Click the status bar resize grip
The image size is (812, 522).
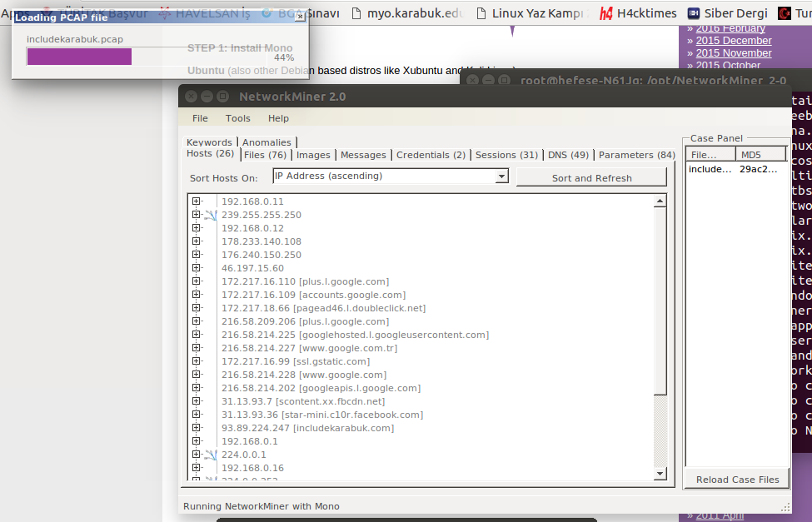[x=785, y=507]
